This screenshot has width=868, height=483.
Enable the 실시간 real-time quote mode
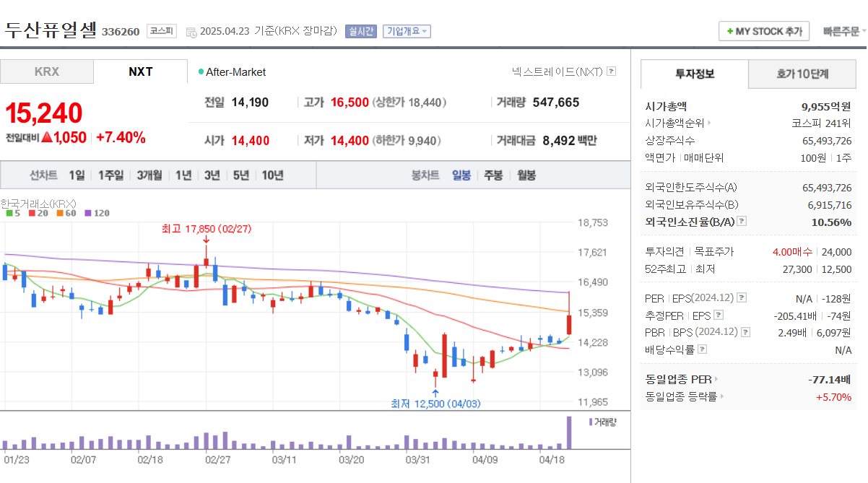(x=360, y=32)
